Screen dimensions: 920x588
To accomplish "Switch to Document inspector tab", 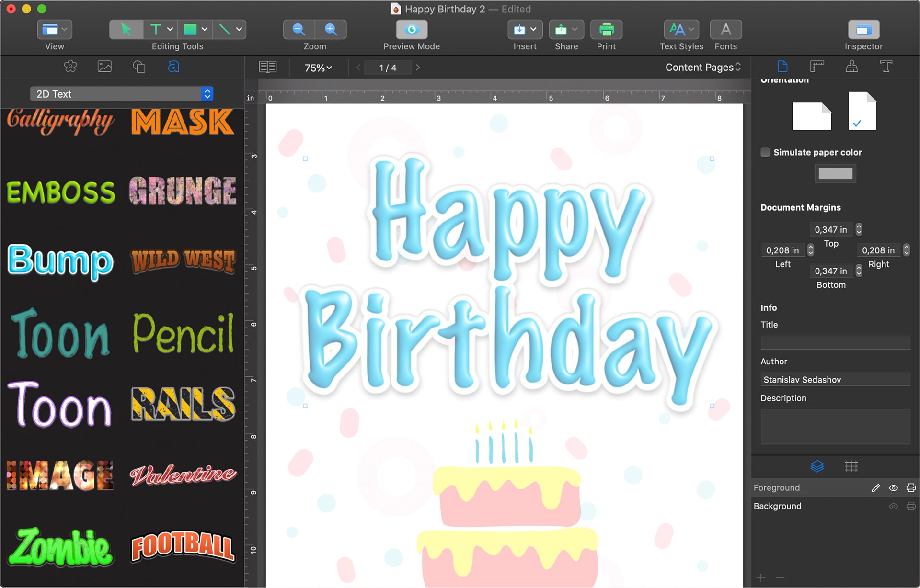I will coord(782,66).
